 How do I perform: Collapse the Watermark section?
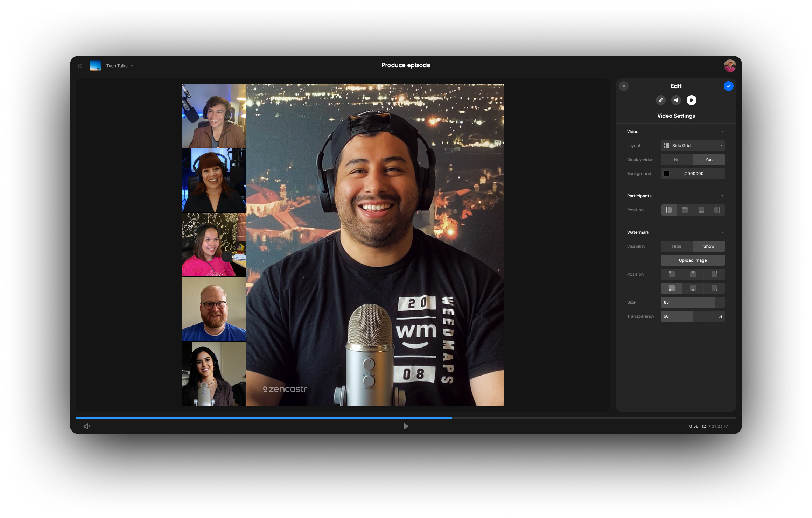722,232
